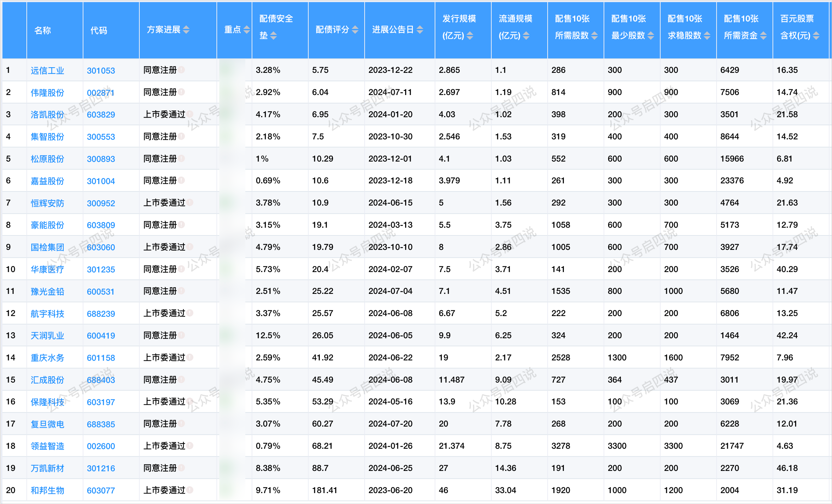This screenshot has width=832, height=504.
Task: Sort by 发行规模(亿元) arrows
Action: click(x=470, y=36)
